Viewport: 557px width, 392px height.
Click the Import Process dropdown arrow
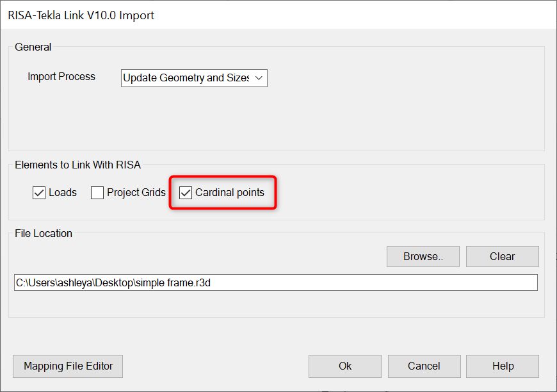click(x=259, y=78)
